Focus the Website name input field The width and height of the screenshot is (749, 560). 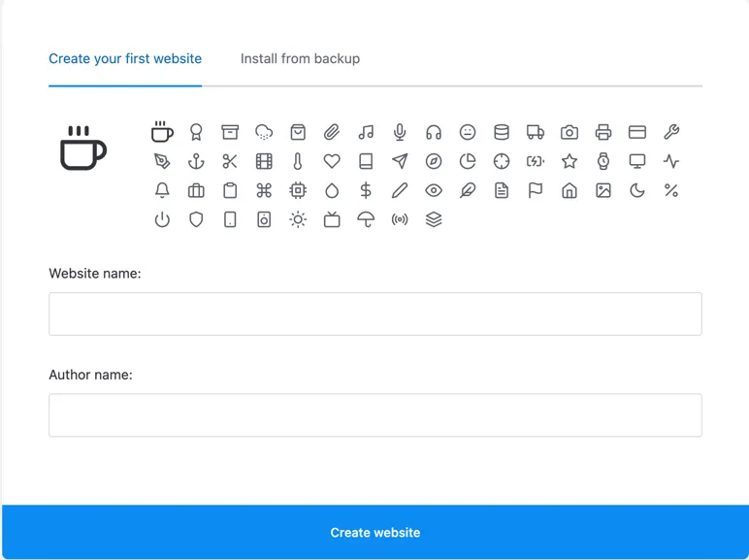pyautogui.click(x=375, y=313)
